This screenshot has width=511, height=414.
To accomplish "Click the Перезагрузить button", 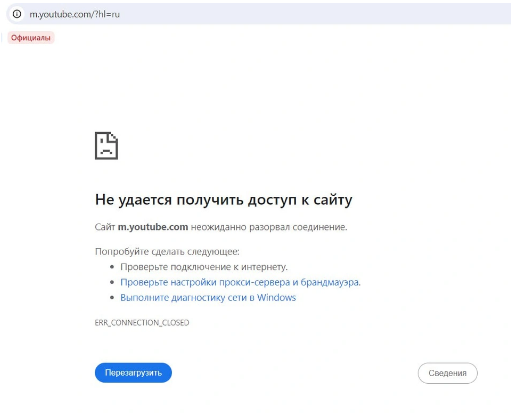I will 133,373.
